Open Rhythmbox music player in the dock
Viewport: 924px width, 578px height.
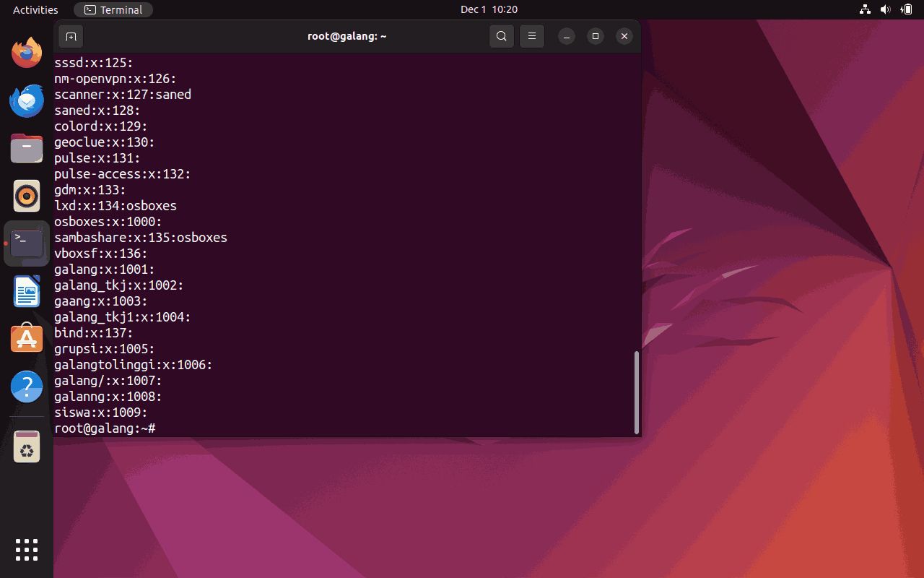coord(27,196)
